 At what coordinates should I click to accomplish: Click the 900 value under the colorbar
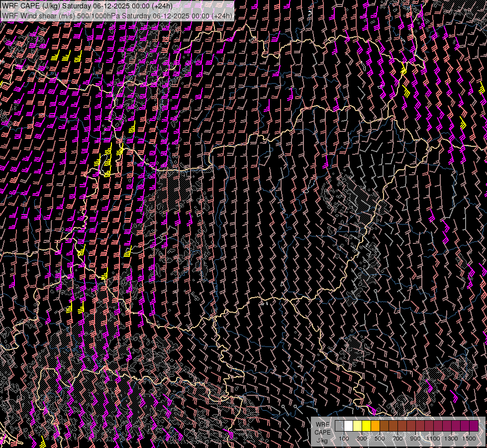click(x=415, y=439)
